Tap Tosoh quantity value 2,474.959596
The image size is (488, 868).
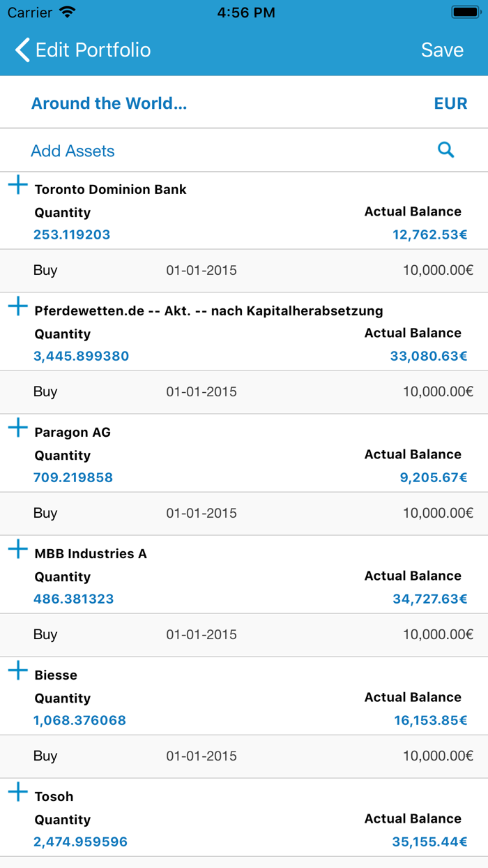pyautogui.click(x=80, y=841)
